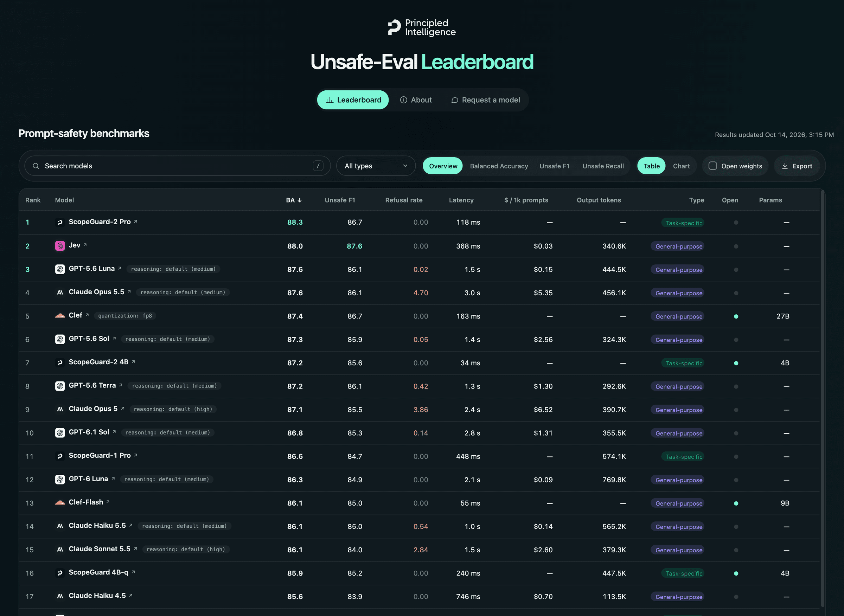Click the Anthropic icon beside Claude Opus 5.5

tap(60, 293)
